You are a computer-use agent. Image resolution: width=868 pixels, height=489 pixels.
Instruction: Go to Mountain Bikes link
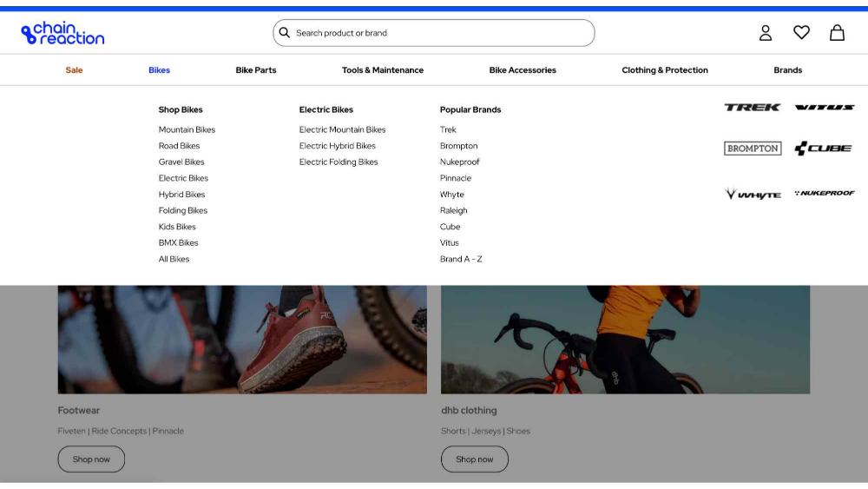point(187,129)
